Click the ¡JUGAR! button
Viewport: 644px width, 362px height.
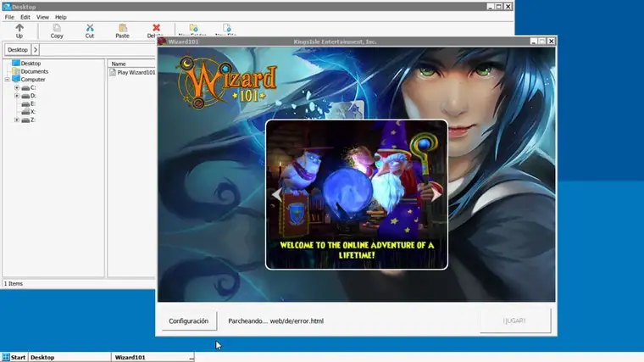pyautogui.click(x=515, y=320)
